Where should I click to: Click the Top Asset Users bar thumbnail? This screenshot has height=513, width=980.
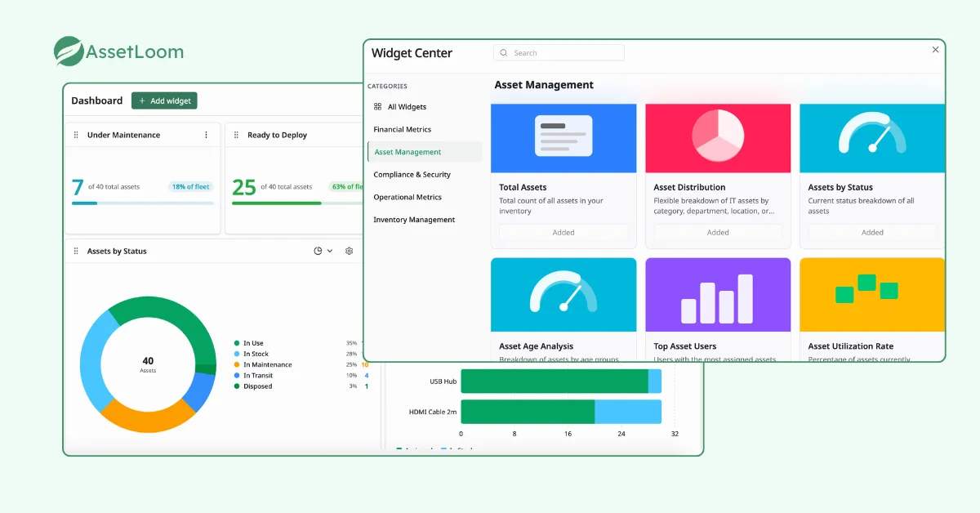pyautogui.click(x=718, y=295)
